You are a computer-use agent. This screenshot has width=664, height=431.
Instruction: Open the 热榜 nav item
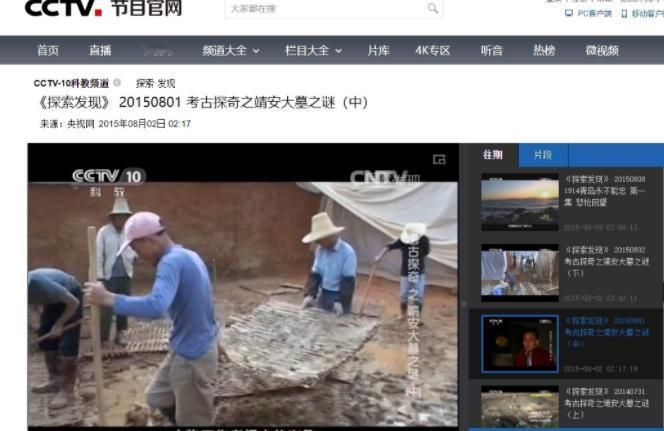(x=544, y=50)
